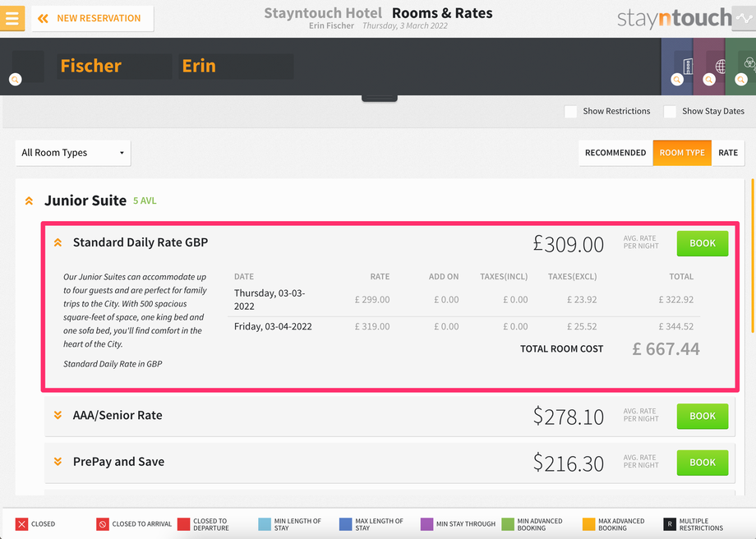Viewport: 756px width, 539px height.
Task: Click the Multiple Restrictions R icon
Action: coord(670,524)
